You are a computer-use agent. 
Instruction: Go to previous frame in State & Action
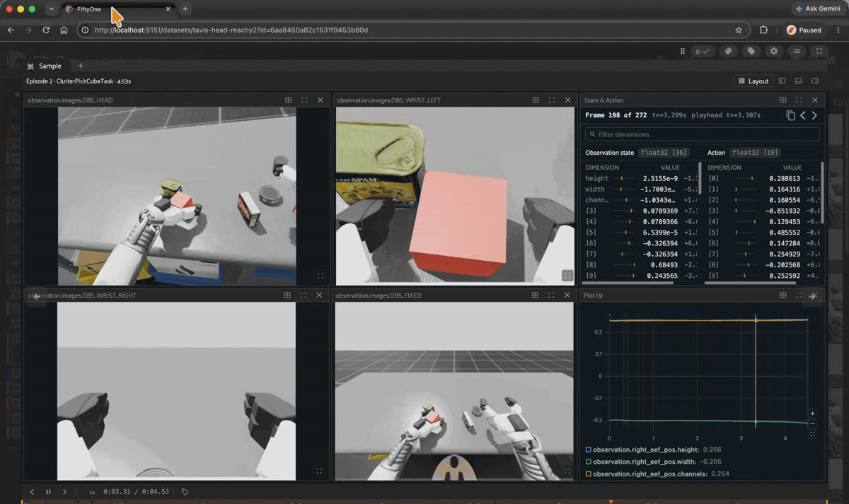coord(803,115)
